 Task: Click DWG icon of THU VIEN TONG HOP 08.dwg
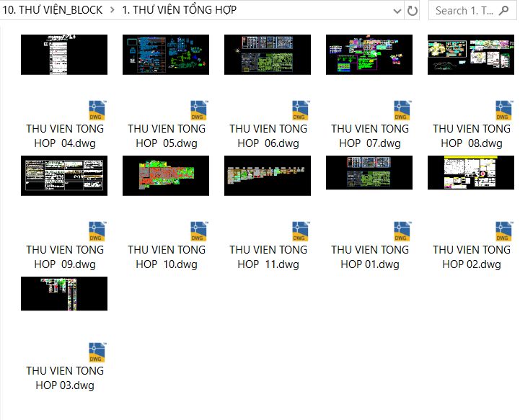504,110
